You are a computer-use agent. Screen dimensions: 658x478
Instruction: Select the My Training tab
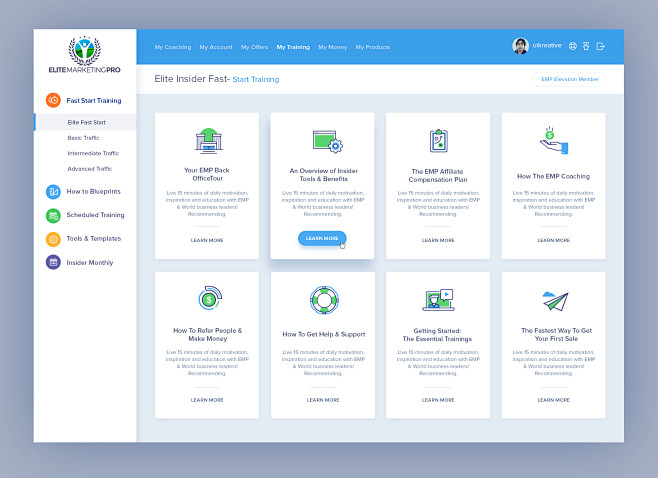(293, 47)
